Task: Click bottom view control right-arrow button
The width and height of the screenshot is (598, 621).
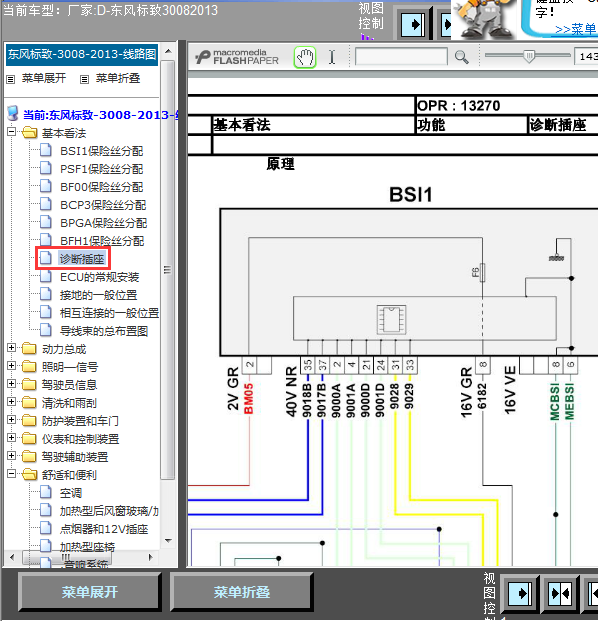Action: click(x=520, y=593)
